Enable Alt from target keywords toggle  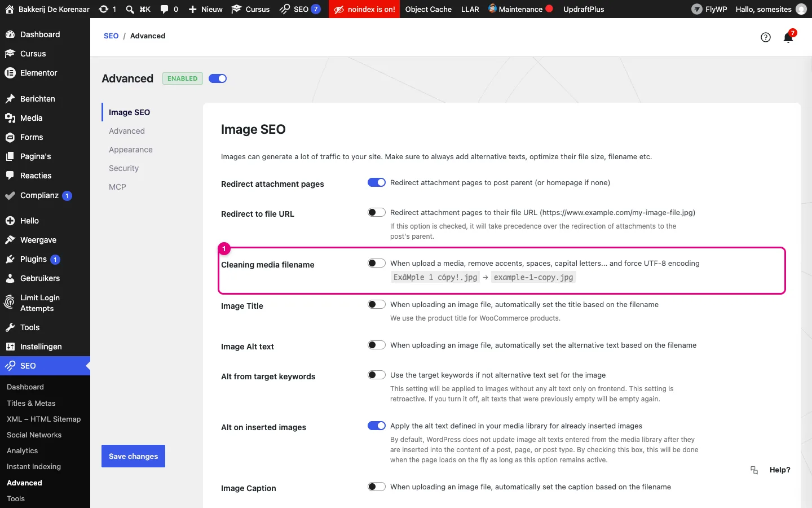click(x=377, y=375)
